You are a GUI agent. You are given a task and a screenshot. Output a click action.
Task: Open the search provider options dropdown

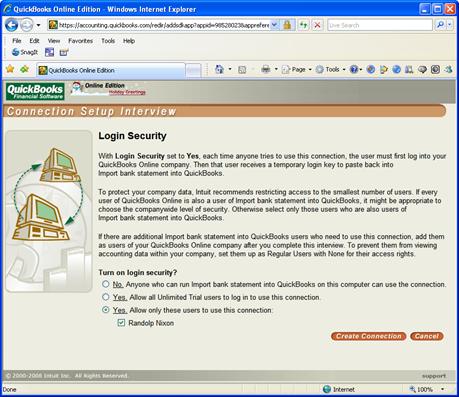pos(450,25)
